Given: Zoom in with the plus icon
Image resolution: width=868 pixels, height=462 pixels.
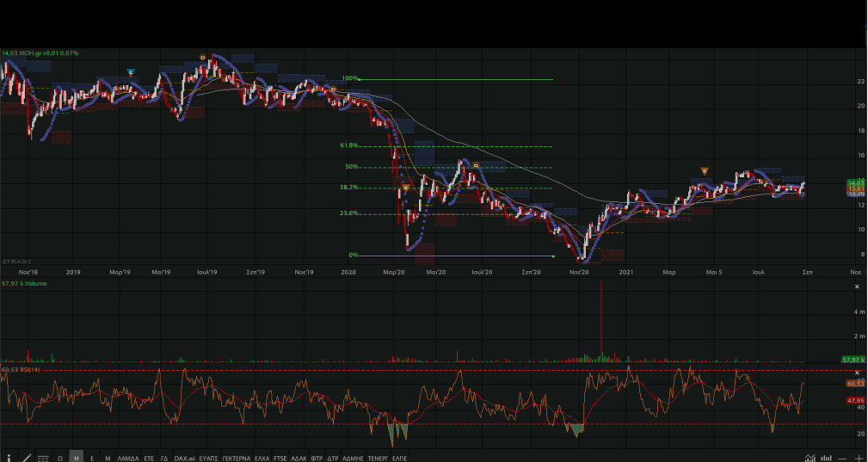Looking at the screenshot, I should coord(859,458).
